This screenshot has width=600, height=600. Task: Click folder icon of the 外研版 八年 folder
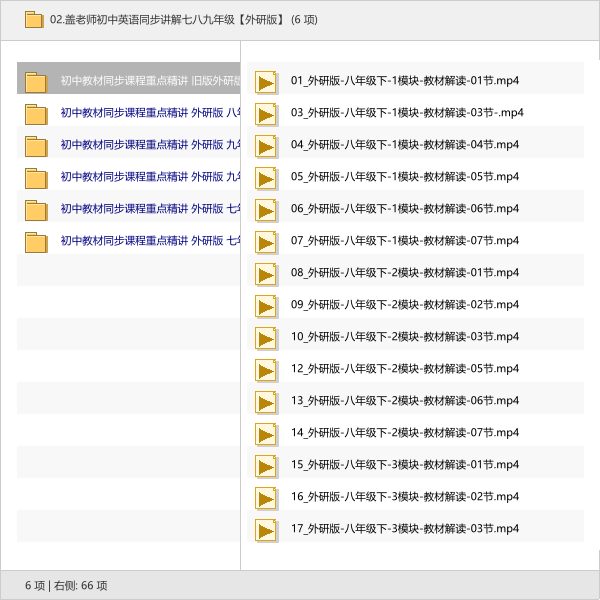point(36,114)
